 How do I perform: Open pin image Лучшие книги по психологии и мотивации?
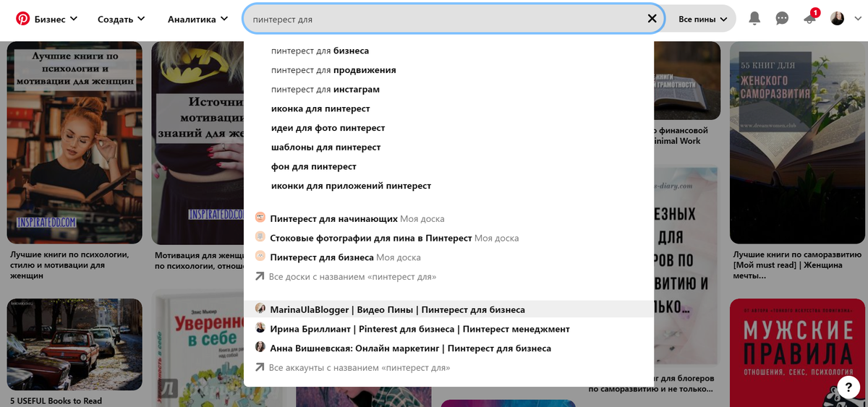[75, 142]
